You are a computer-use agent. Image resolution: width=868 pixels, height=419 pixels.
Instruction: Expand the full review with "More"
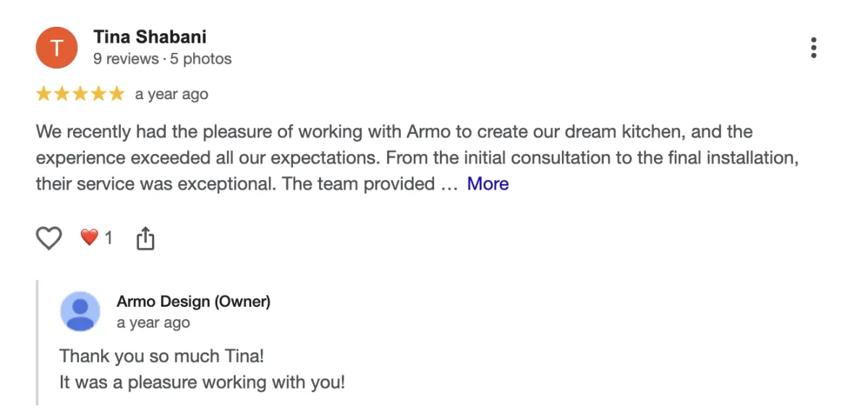[x=488, y=184]
